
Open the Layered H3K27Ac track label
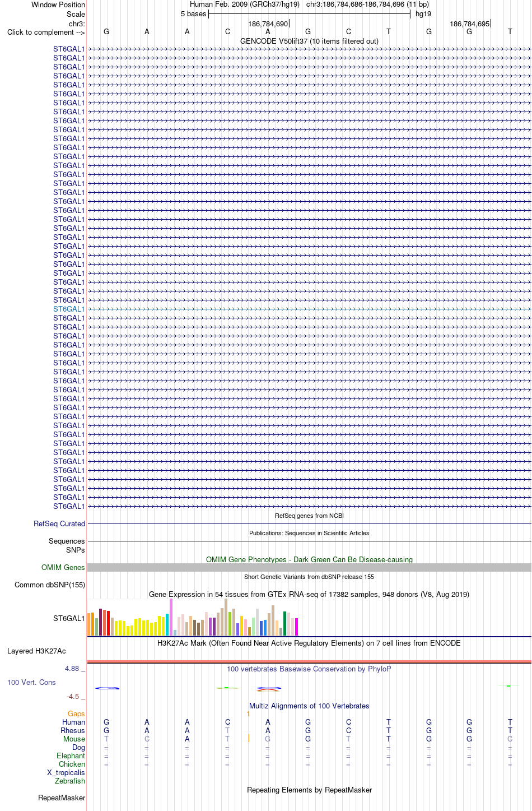36,651
